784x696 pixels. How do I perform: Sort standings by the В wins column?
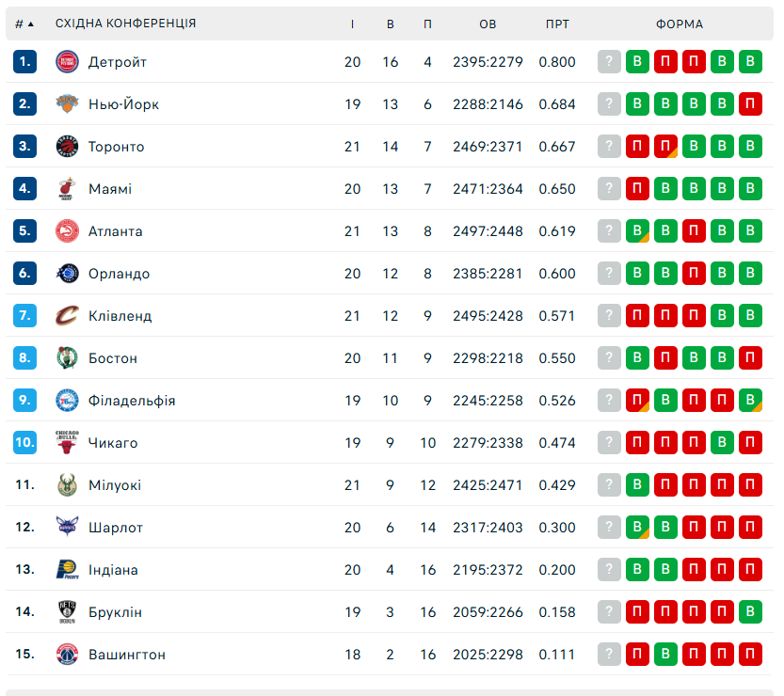point(391,24)
